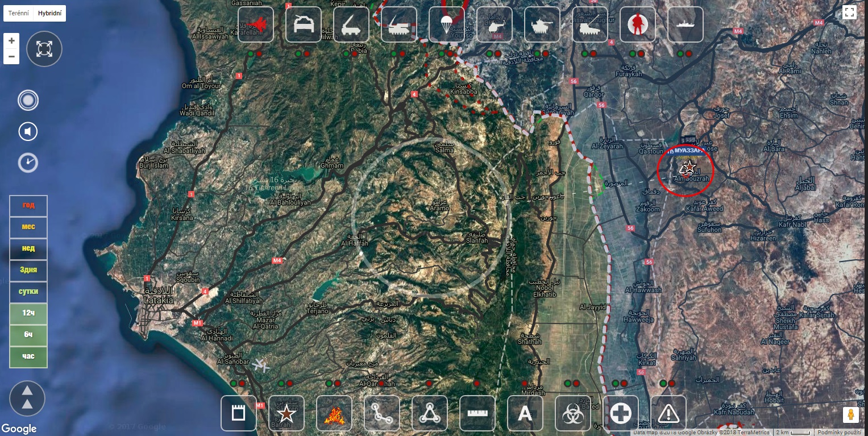Enter fullscreen map view
This screenshot has height=436, width=868.
click(x=849, y=13)
